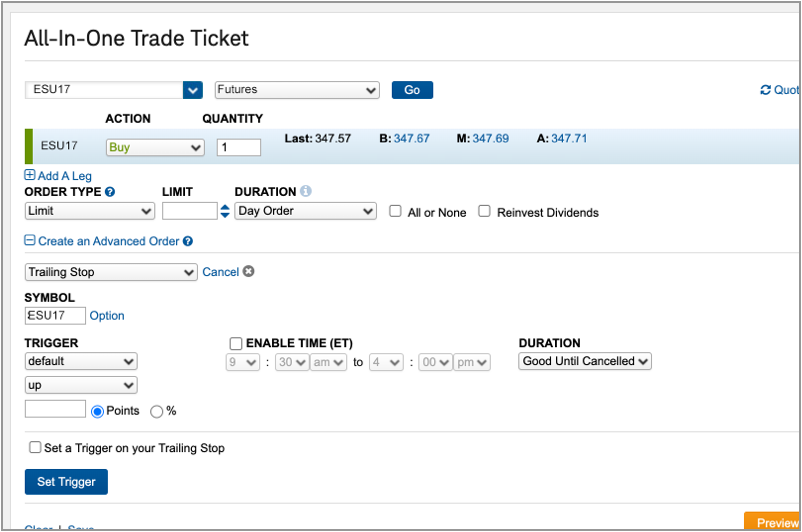Open the Limit order type dropdown
The width and height of the screenshot is (802, 532).
click(x=90, y=211)
